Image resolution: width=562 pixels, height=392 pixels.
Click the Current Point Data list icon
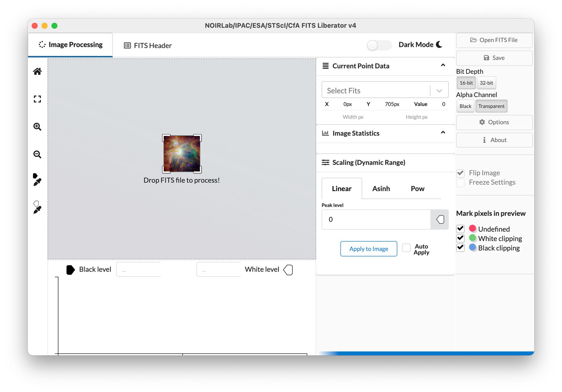(x=325, y=66)
